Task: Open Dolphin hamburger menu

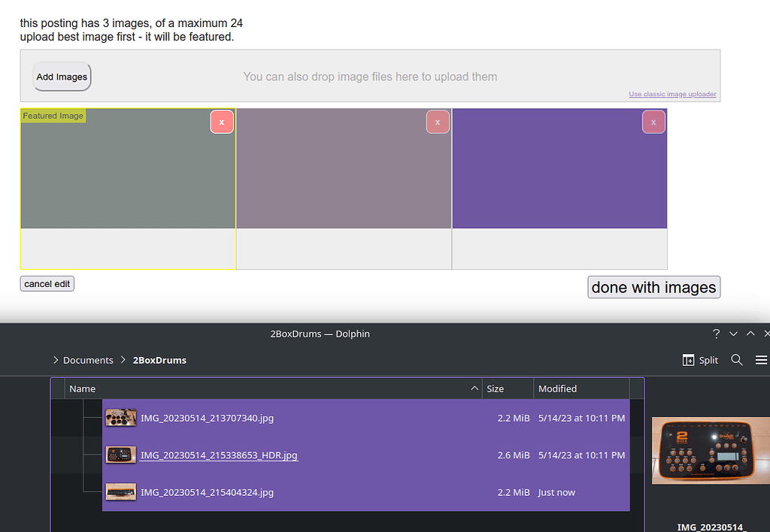Action: (x=761, y=360)
